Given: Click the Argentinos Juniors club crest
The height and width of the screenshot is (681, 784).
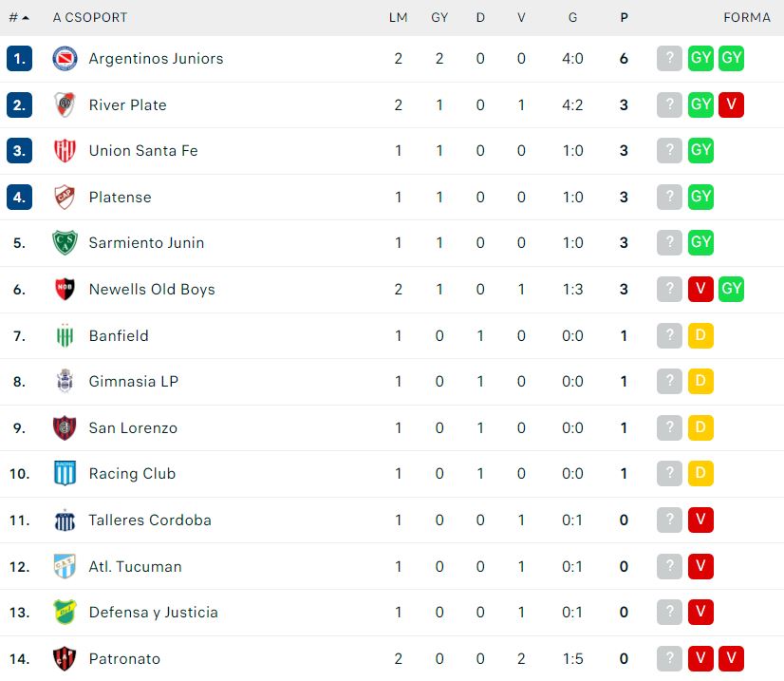Looking at the screenshot, I should point(65,58).
